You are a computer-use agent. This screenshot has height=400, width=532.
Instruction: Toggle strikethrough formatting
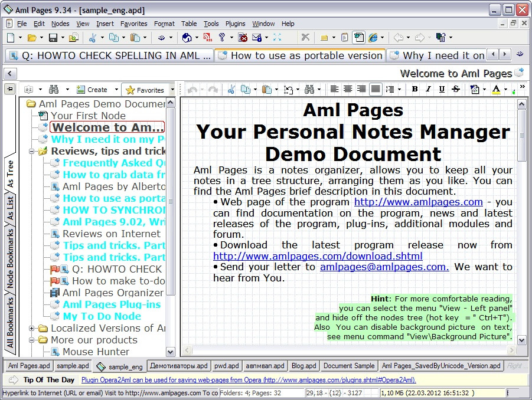tap(456, 89)
